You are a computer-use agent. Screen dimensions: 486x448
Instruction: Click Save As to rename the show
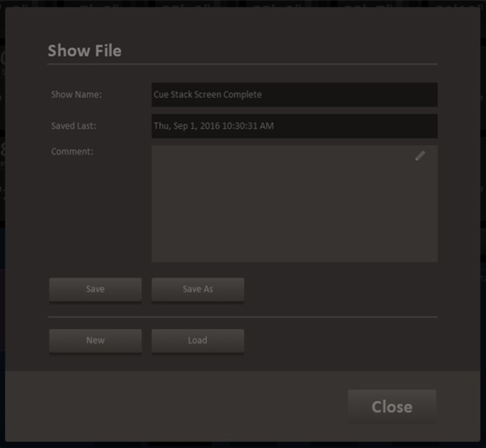(x=198, y=289)
